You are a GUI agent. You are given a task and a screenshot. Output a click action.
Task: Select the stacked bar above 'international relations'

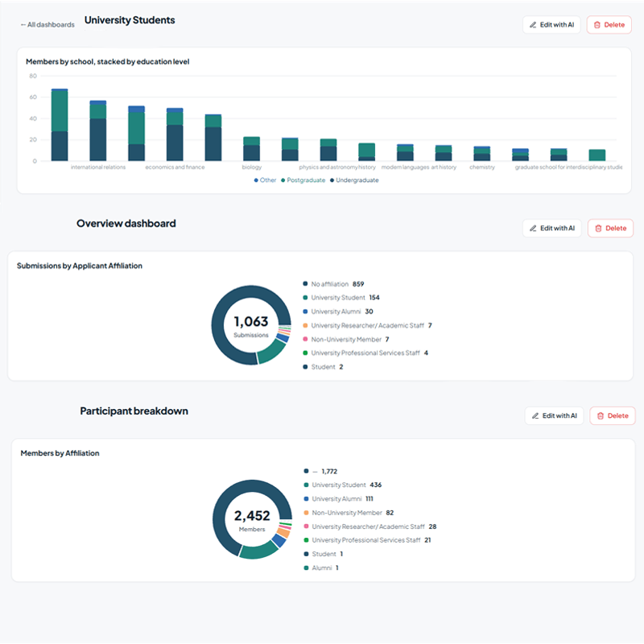click(x=98, y=130)
